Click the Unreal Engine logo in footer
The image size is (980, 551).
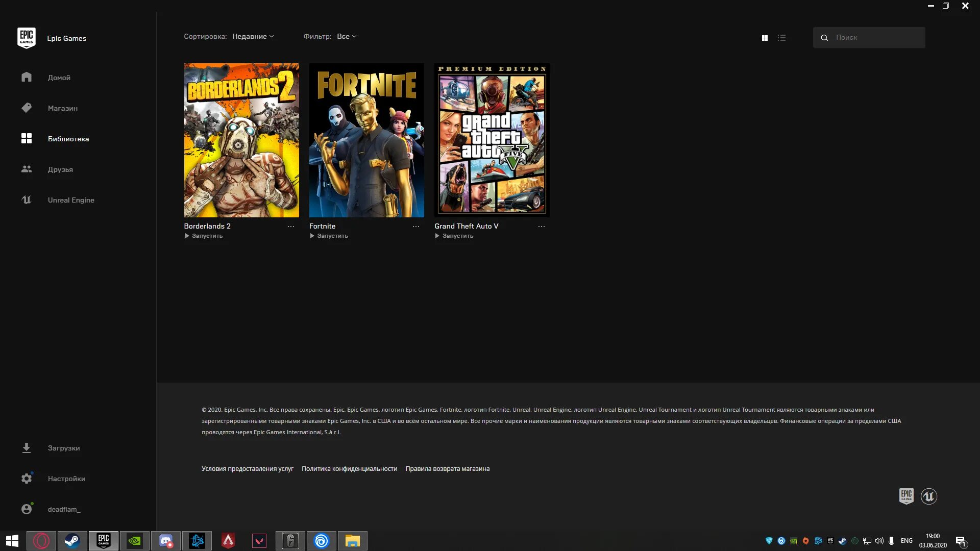pyautogui.click(x=928, y=496)
